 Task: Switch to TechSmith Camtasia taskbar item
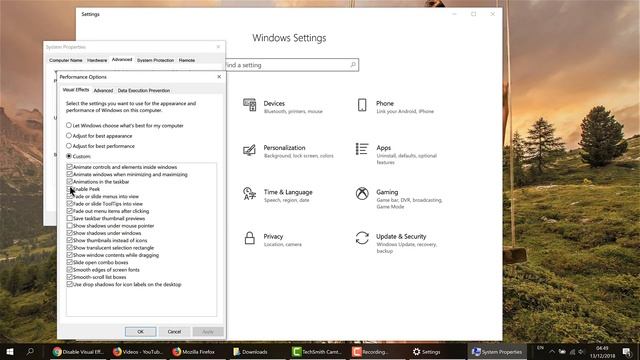316,352
